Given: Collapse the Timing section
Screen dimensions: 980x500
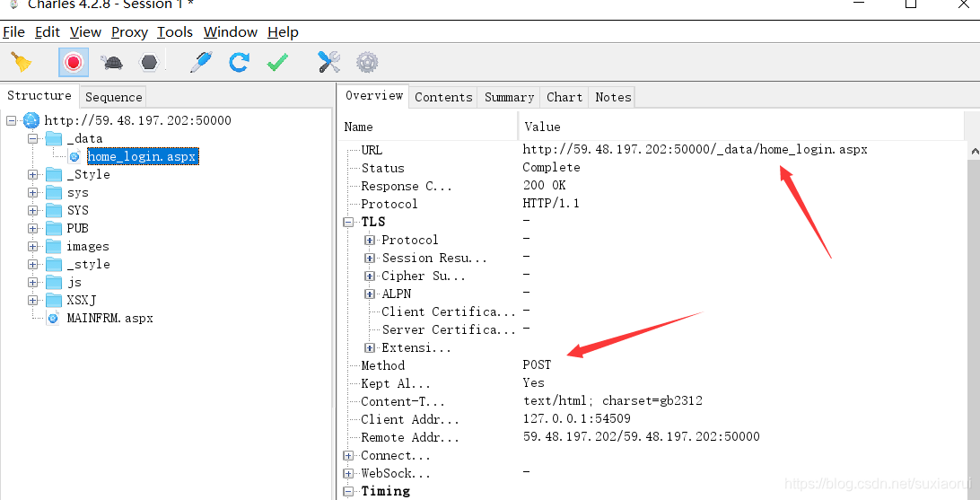Looking at the screenshot, I should coord(348,491).
